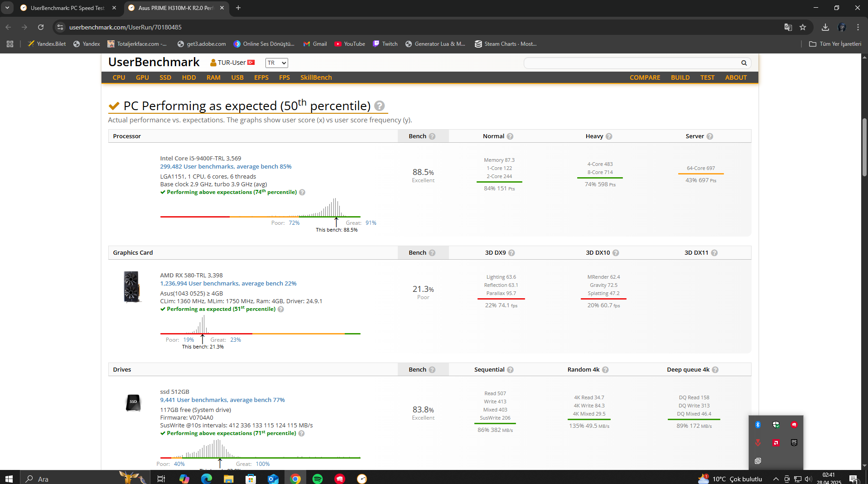The image size is (868, 484).
Task: Reload the page
Action: (41, 27)
